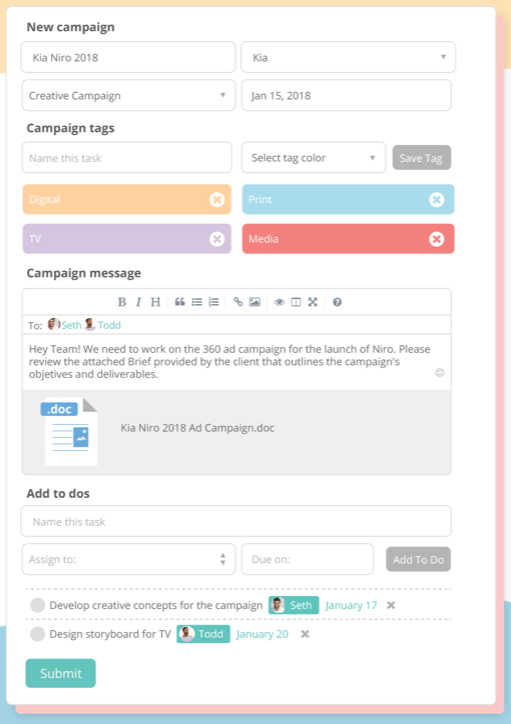This screenshot has width=511, height=724.
Task: Toggle preview with the eye icon
Action: click(x=279, y=302)
